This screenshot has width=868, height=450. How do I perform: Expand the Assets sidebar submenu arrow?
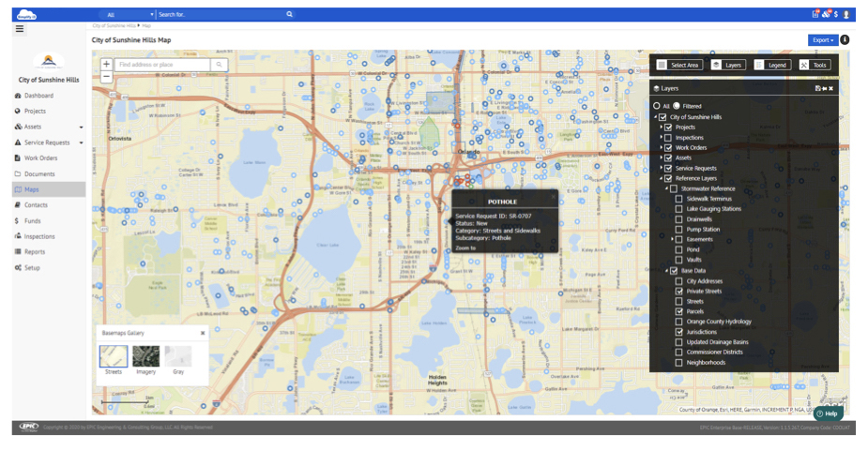click(x=81, y=127)
